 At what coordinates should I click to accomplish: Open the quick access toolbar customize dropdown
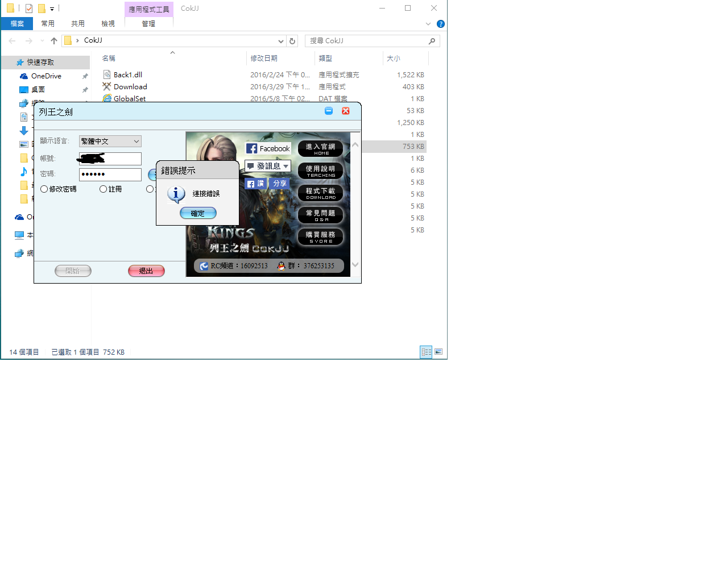[x=52, y=9]
